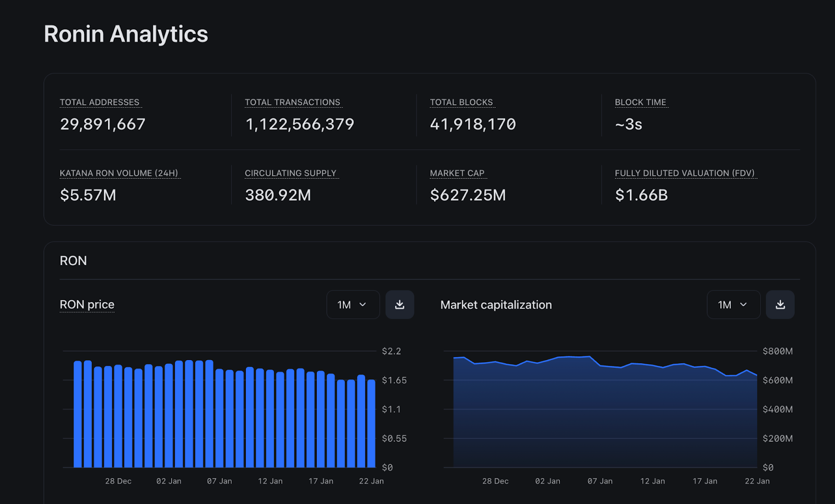Click the Ronin Analytics page heading

tap(126, 34)
